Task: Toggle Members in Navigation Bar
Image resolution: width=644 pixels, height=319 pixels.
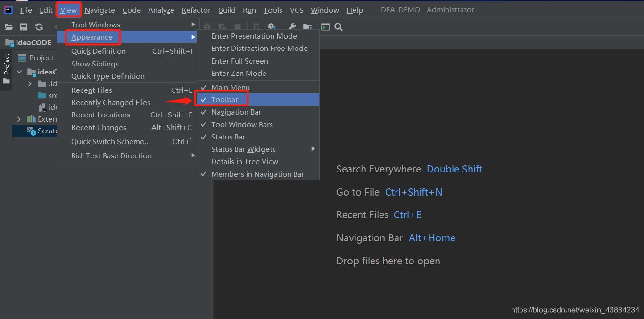Action: click(257, 174)
